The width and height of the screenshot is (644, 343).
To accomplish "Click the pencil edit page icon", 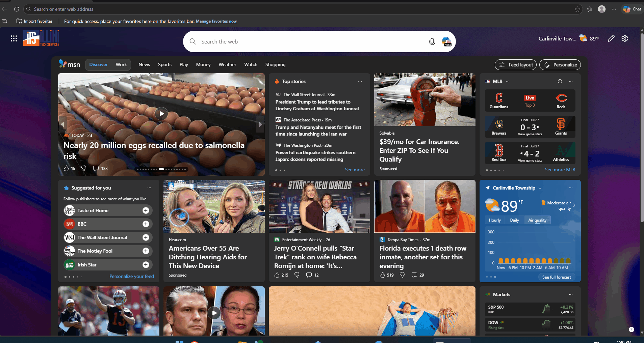I will coord(611,38).
